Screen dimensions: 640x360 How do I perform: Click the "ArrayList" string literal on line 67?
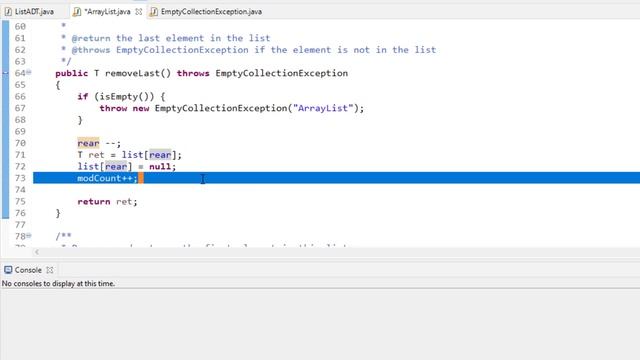click(323, 108)
